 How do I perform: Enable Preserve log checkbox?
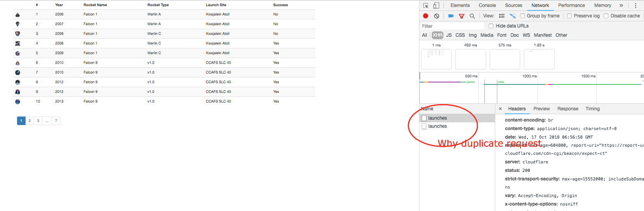569,16
